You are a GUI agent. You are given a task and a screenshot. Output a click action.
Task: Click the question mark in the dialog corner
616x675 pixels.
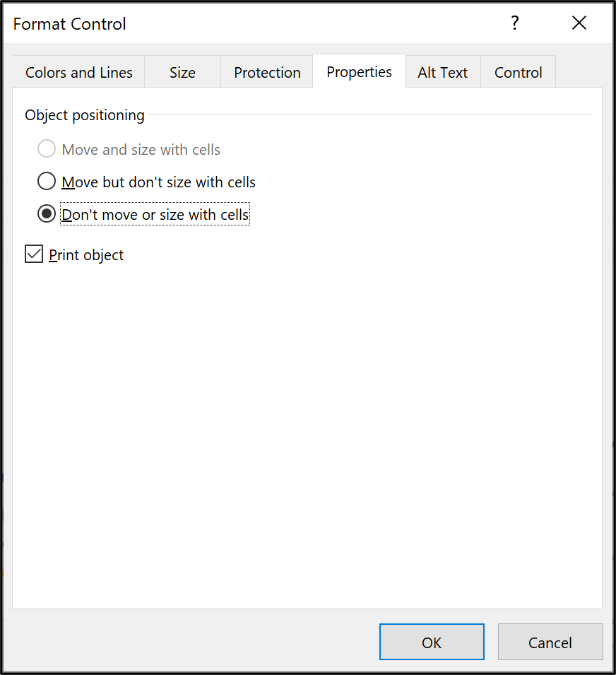515,23
